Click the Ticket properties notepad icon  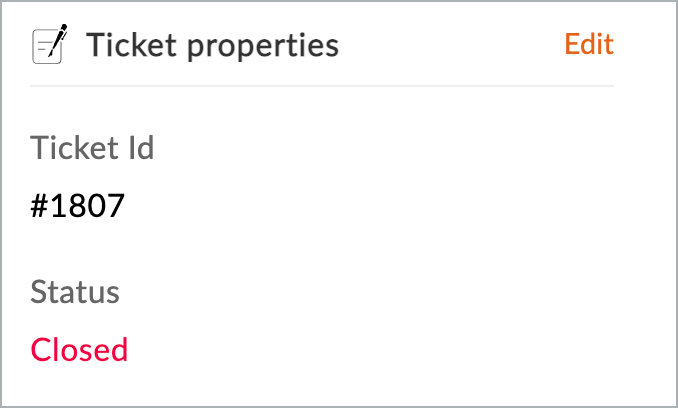tap(49, 45)
